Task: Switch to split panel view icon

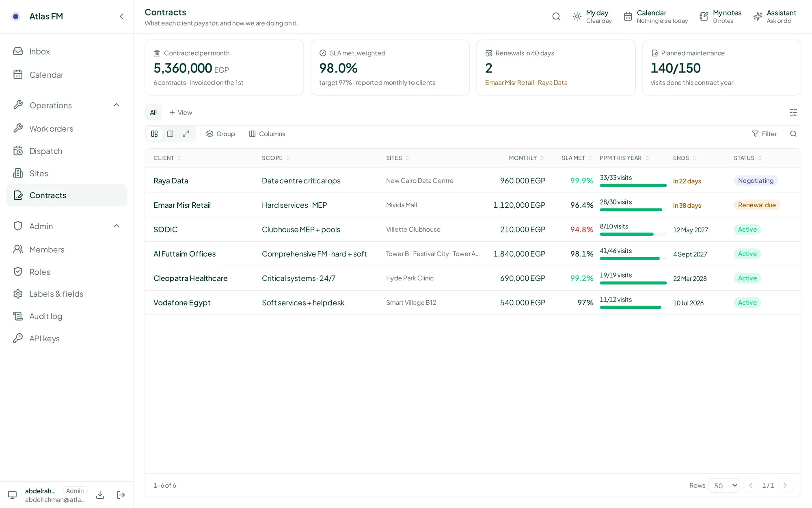Action: click(170, 134)
